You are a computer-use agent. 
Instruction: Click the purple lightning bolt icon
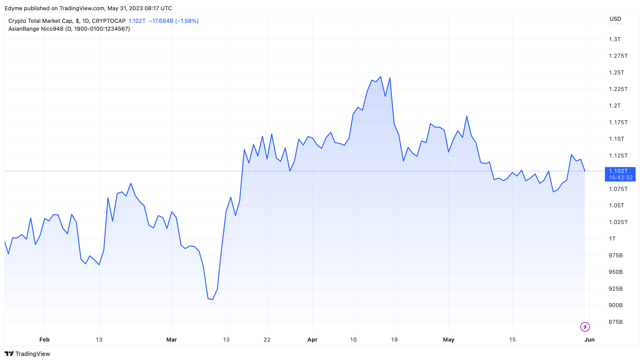point(585,327)
